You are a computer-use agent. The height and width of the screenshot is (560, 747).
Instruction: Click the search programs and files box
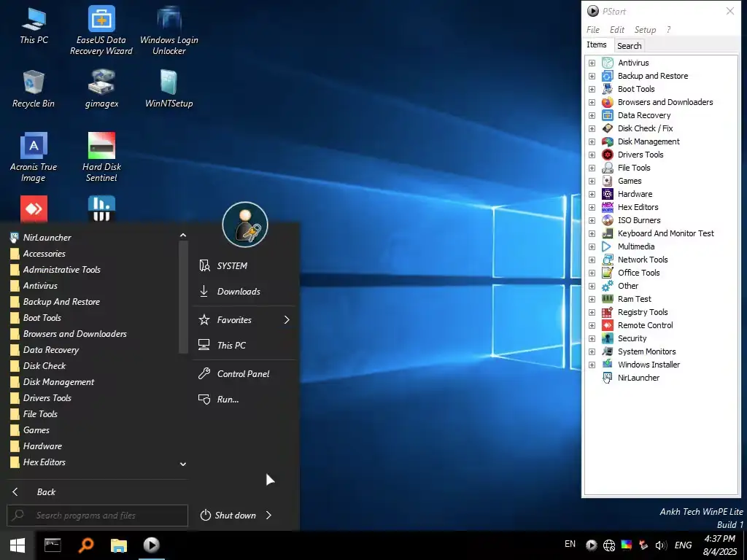coord(97,516)
